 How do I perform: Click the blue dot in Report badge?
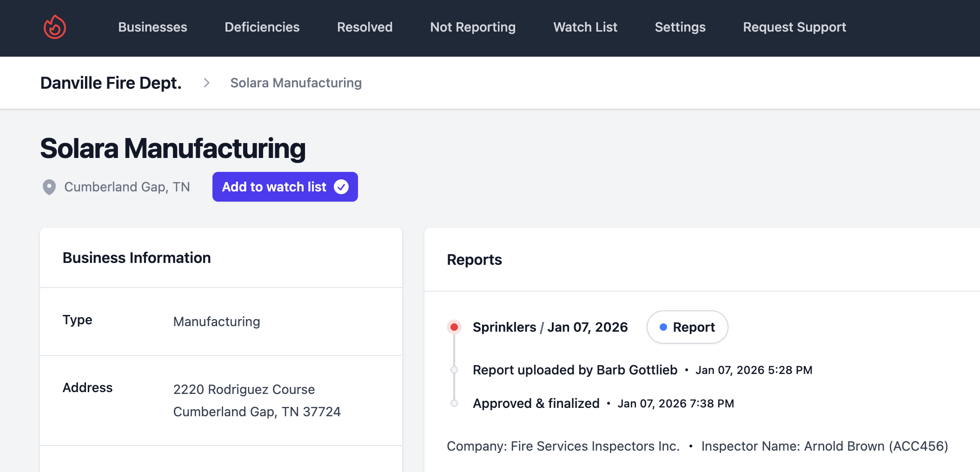point(663,327)
